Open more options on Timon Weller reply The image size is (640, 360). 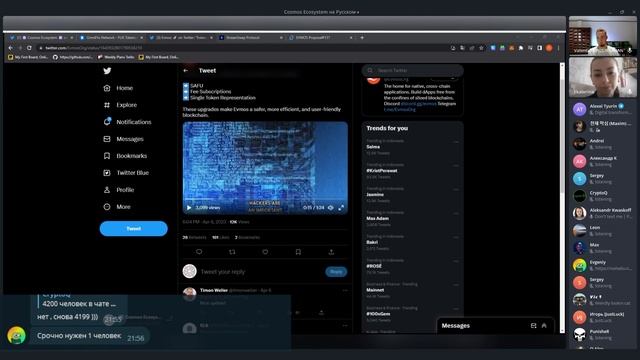[345, 291]
